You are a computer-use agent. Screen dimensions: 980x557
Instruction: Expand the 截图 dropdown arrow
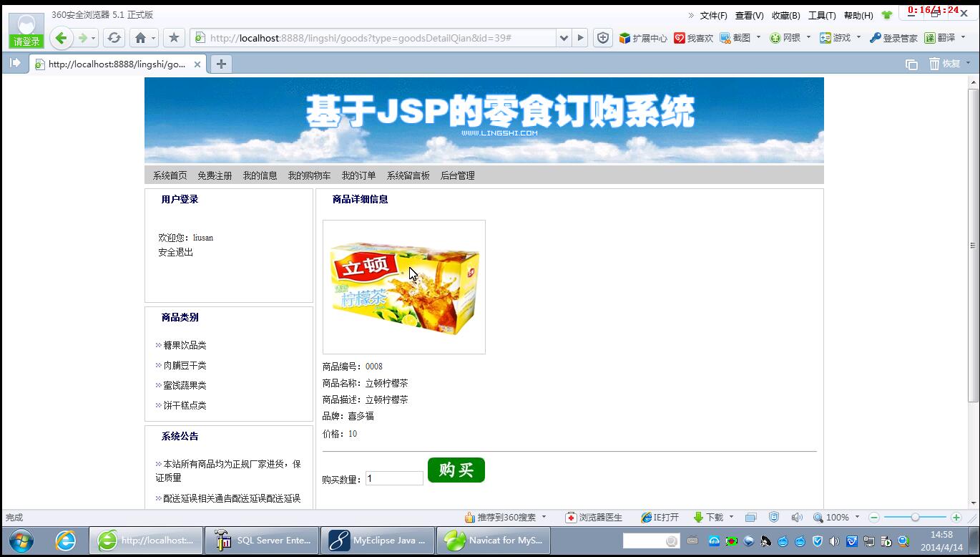[758, 38]
